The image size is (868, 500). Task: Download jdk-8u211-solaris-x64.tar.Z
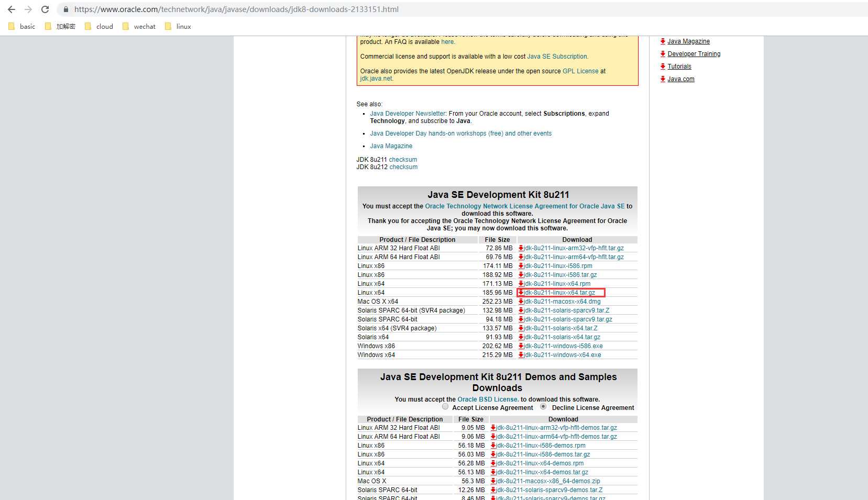click(x=561, y=328)
